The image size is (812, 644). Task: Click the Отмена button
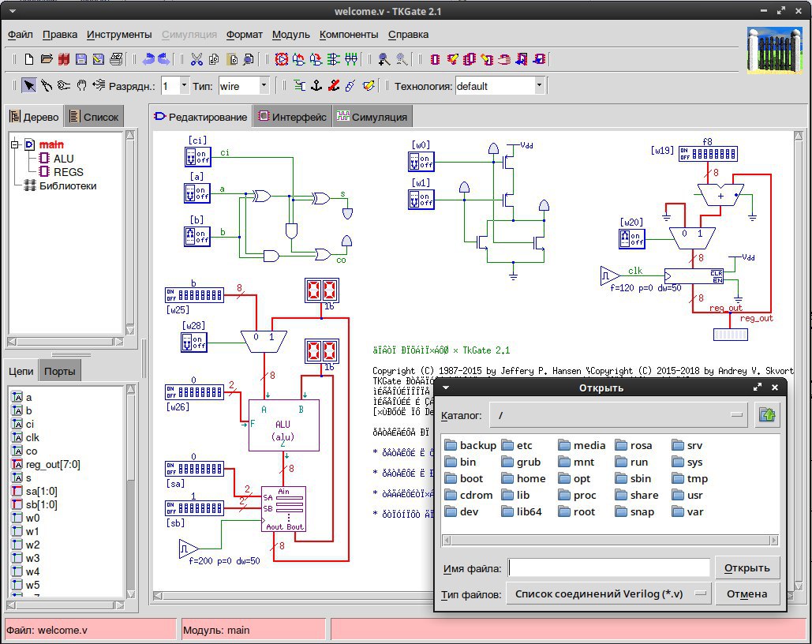tap(747, 594)
